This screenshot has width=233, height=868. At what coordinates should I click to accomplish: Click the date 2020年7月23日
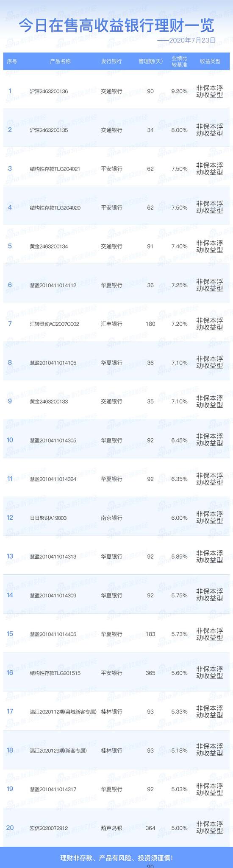coord(192,40)
